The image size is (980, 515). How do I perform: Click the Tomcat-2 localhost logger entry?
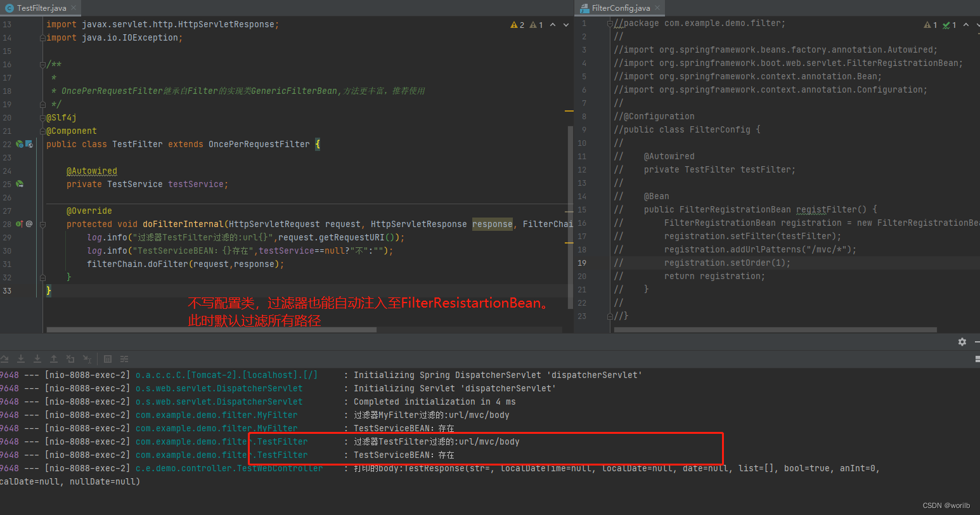point(227,375)
